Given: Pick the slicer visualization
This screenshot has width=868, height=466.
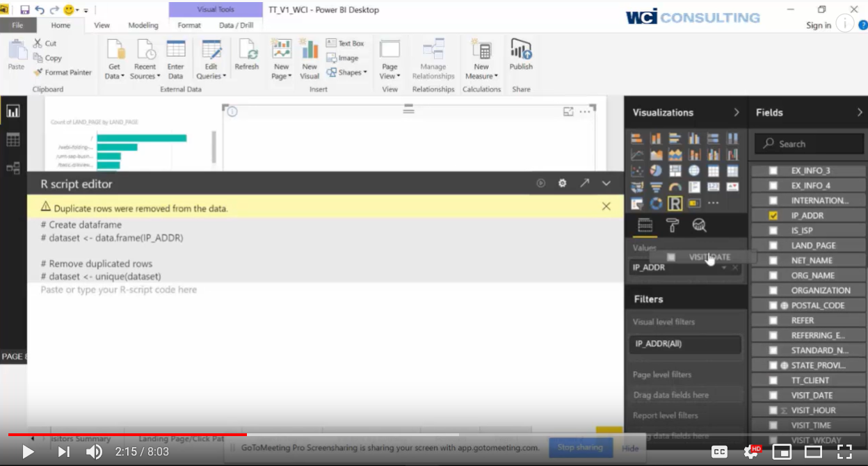Looking at the screenshot, I should 637,203.
